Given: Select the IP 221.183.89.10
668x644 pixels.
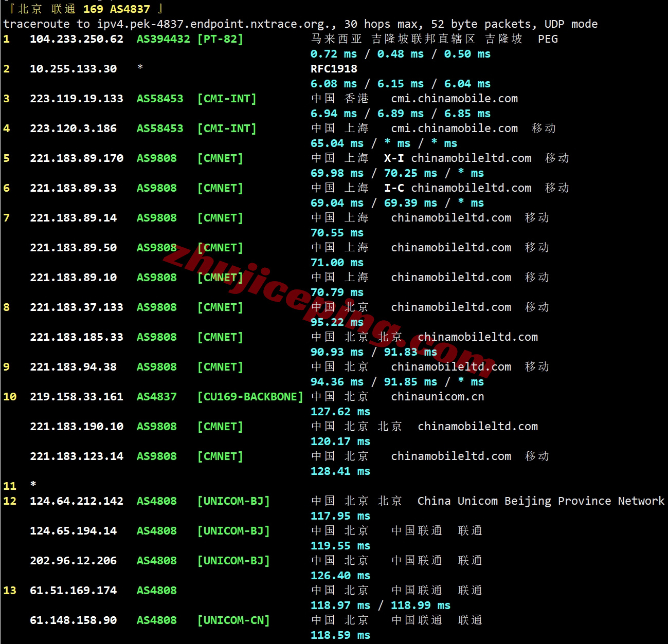Looking at the screenshot, I should coord(74,278).
